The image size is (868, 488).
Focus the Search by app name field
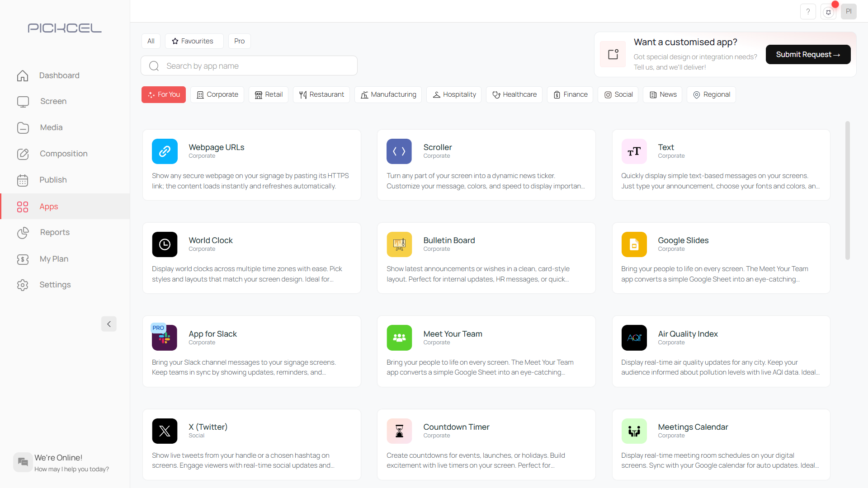[249, 66]
